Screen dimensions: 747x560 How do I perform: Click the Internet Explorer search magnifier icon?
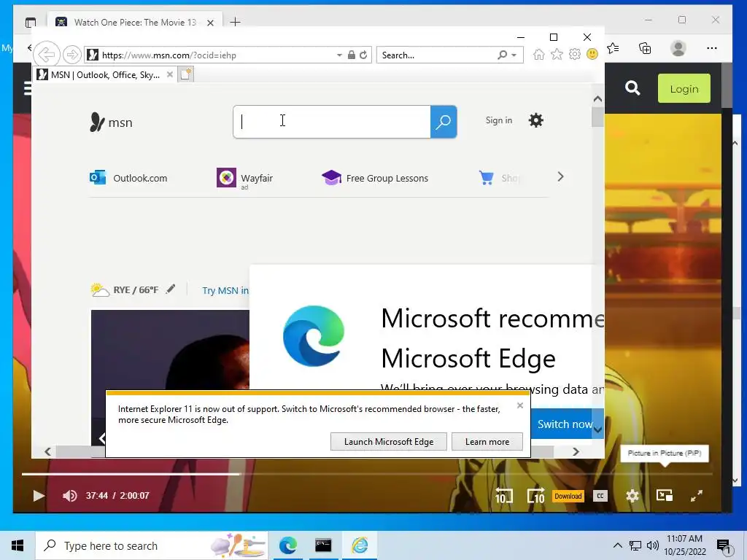pos(502,55)
